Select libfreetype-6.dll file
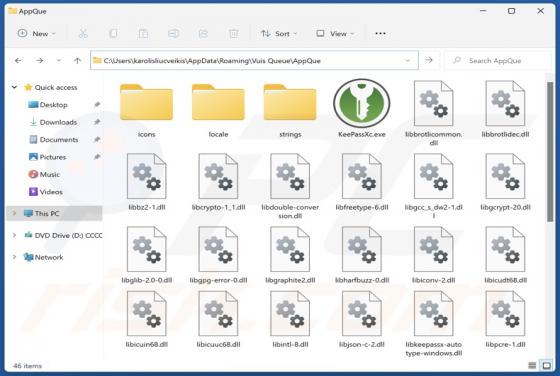This screenshot has height=376, width=560. tap(362, 182)
